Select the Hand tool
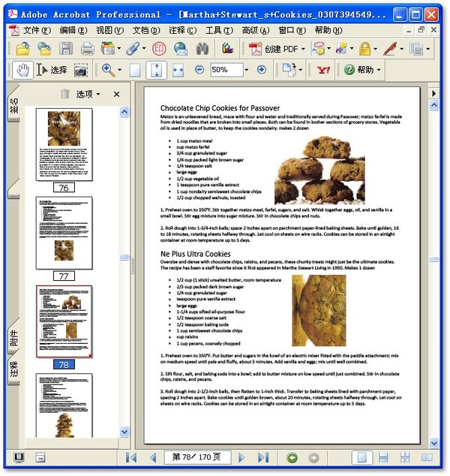 (x=22, y=70)
